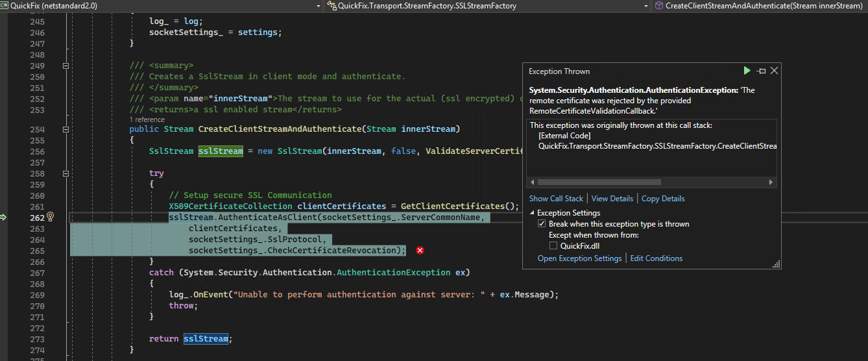Click AuthenticationException in the catch clause
The image size is (868, 361).
[393, 273]
